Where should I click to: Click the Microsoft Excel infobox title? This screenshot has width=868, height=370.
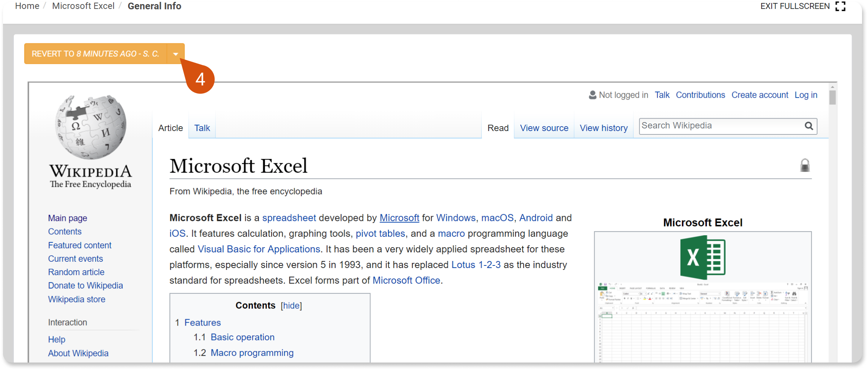703,223
